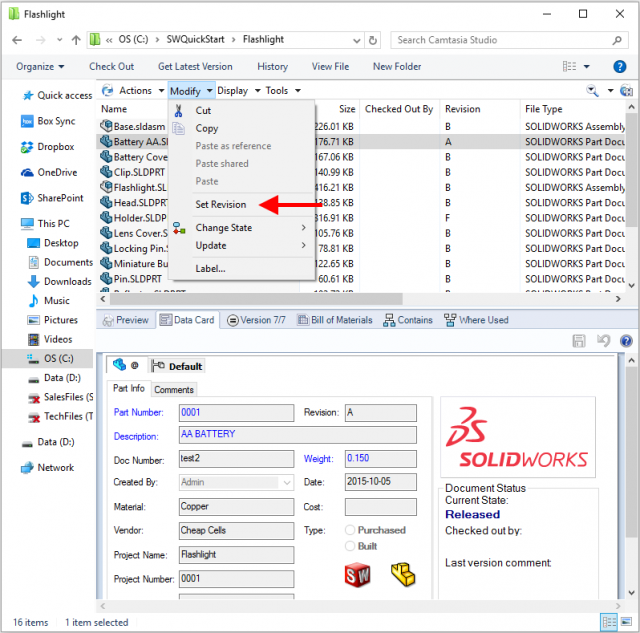Switch to the Contains tab

tap(407, 320)
